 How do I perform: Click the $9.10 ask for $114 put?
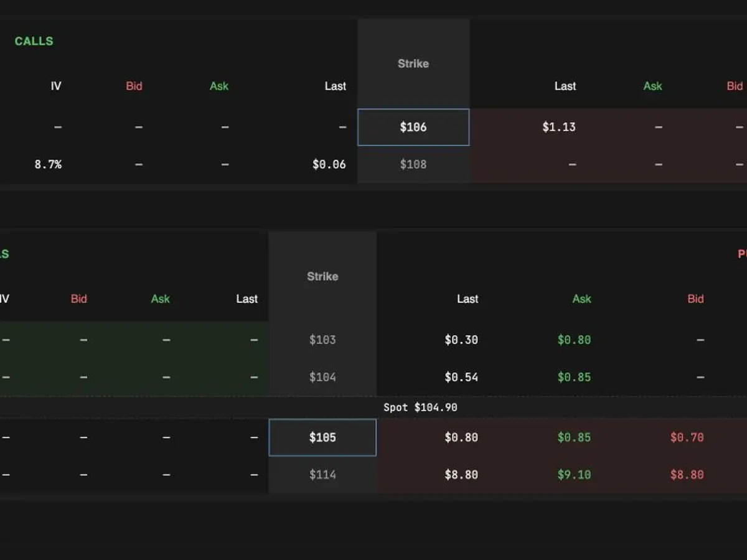(x=574, y=475)
